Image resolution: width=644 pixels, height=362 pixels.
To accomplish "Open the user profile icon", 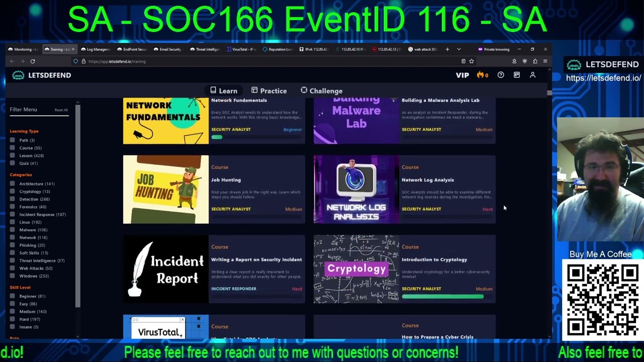I will pyautogui.click(x=533, y=75).
